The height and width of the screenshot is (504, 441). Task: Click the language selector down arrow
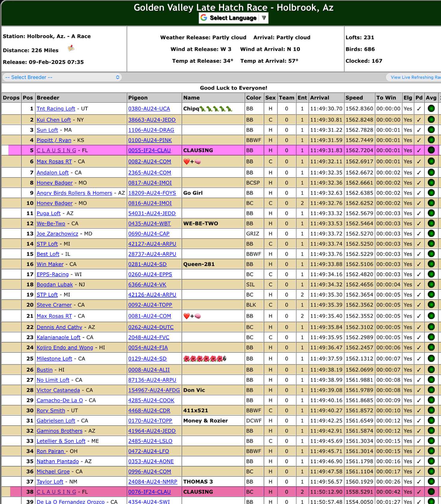(264, 18)
